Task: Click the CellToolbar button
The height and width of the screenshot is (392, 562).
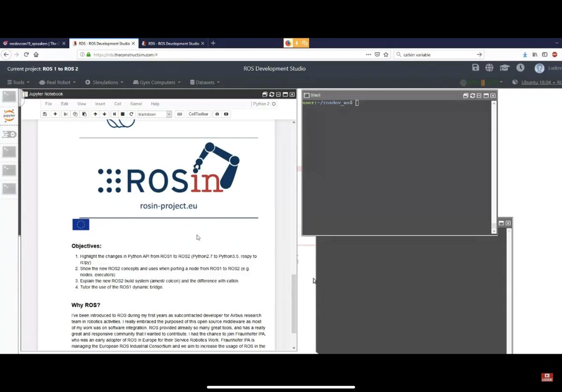Action: pyautogui.click(x=198, y=114)
